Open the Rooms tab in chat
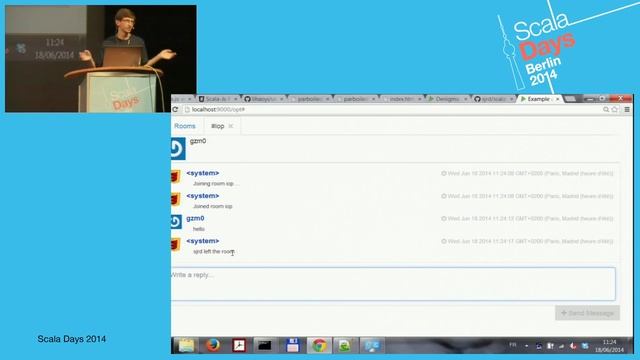Image resolution: width=640 pixels, height=360 pixels. tap(185, 126)
